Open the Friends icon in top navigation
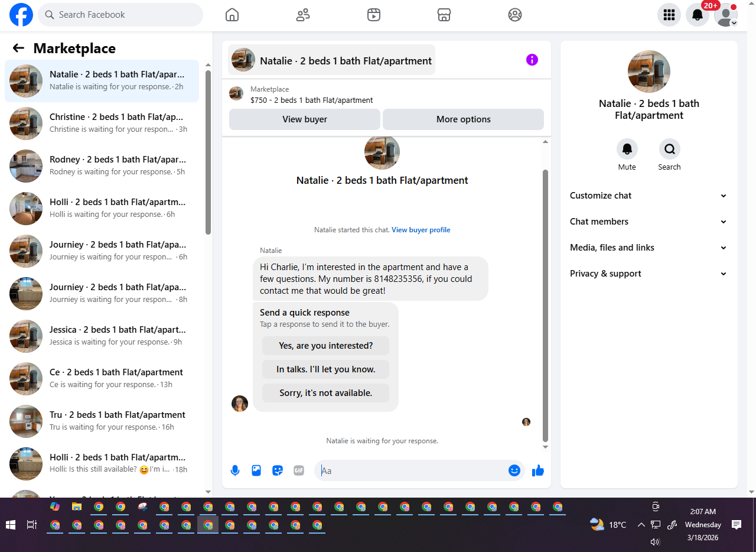This screenshot has width=756, height=552. pos(303,15)
